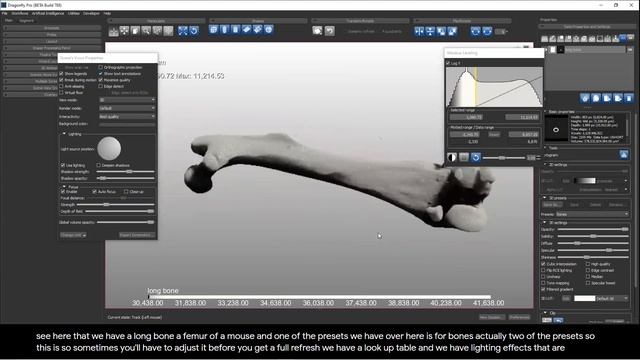Image resolution: width=640 pixels, height=360 pixels.
Task: Toggle Log Y in Window Leveling
Action: [448, 63]
